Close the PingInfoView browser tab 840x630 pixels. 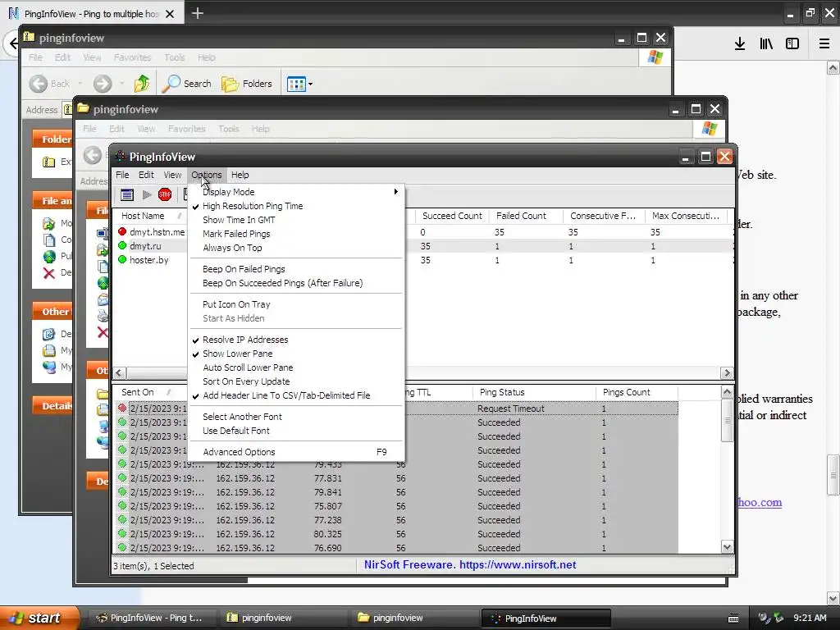point(170,14)
